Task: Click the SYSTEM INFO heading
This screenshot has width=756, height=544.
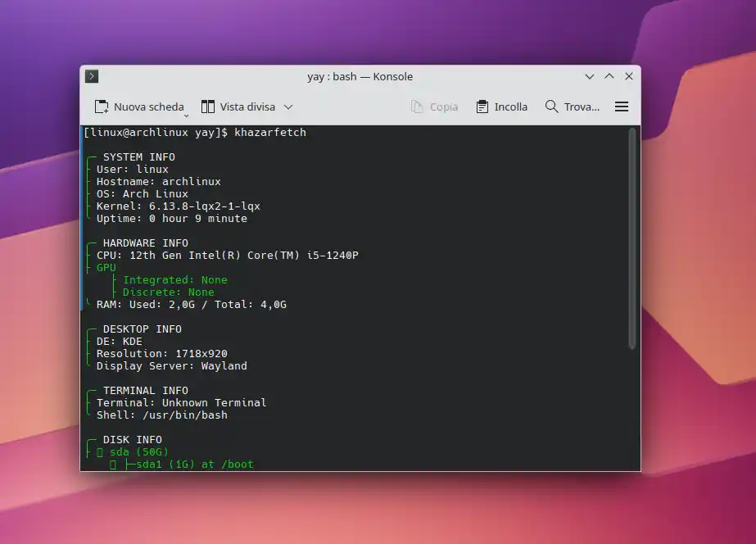Action: click(x=139, y=156)
